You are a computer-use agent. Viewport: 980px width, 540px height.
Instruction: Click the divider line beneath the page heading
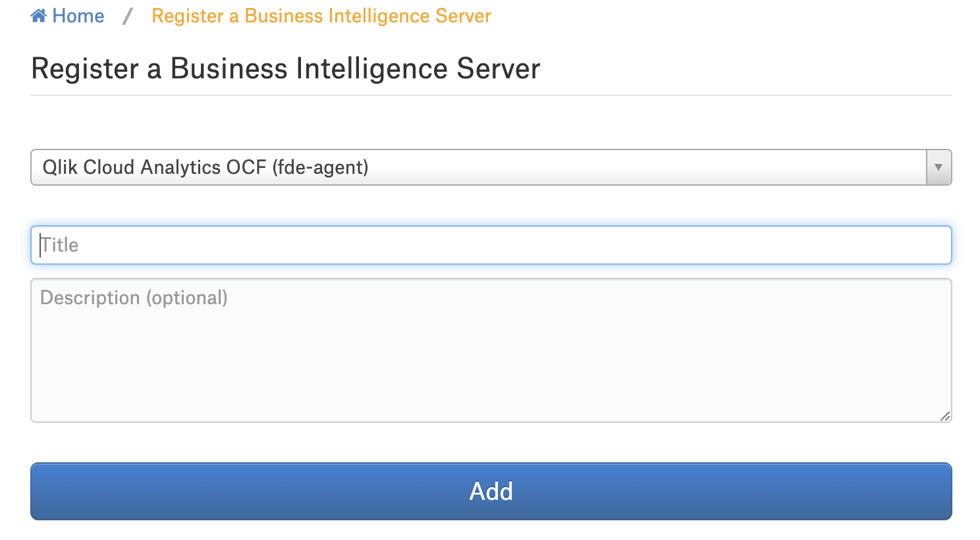[x=491, y=95]
